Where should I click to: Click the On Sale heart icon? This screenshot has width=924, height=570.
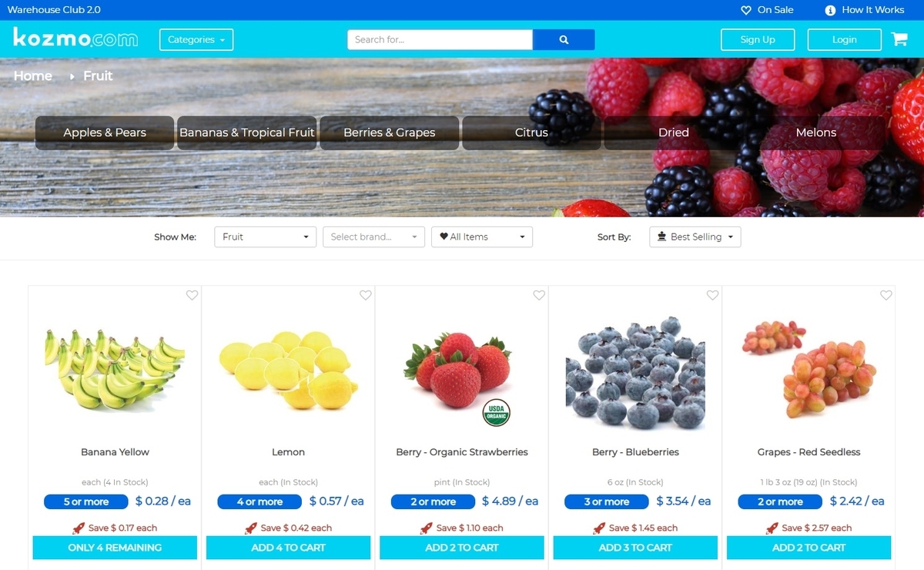click(745, 10)
